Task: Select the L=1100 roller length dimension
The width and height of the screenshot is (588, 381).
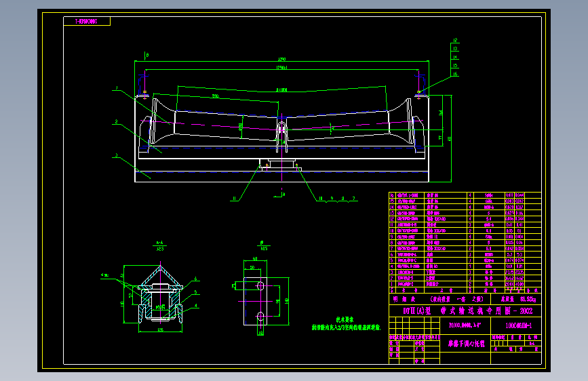Action: click(x=281, y=90)
